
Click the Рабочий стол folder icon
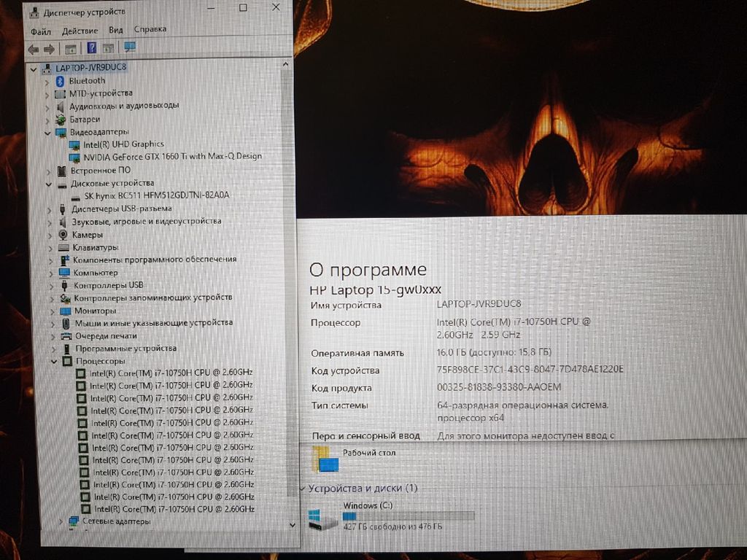[x=325, y=459]
